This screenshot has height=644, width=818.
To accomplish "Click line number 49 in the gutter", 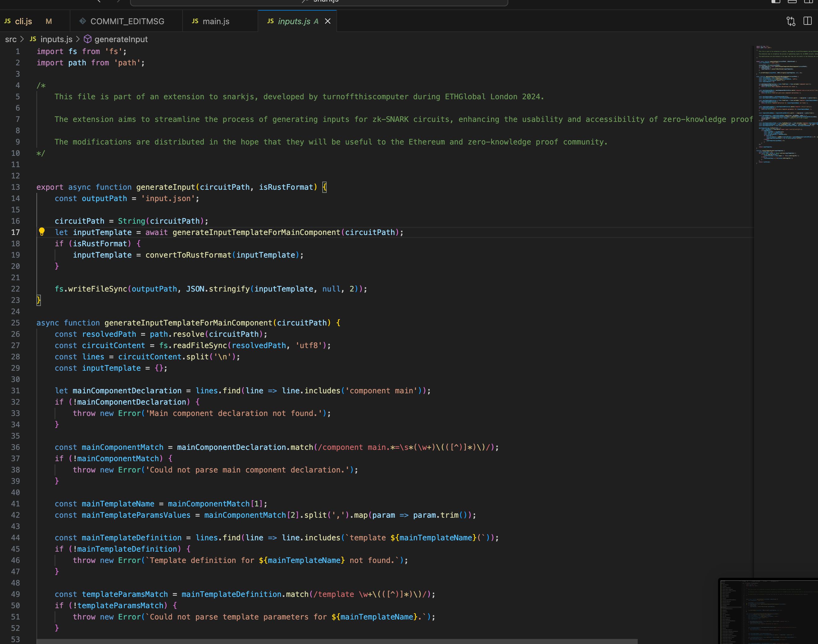I will 15,594.
